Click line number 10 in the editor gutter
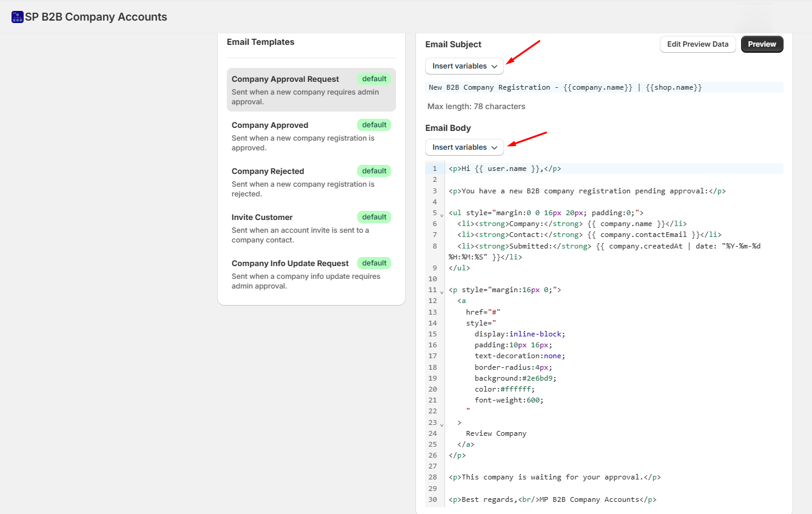 433,278
